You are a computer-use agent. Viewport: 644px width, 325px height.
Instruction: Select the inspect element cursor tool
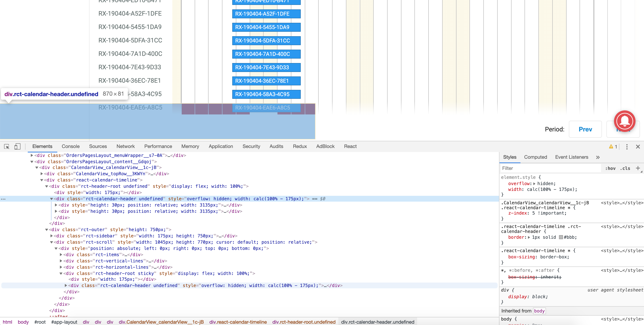[6, 147]
